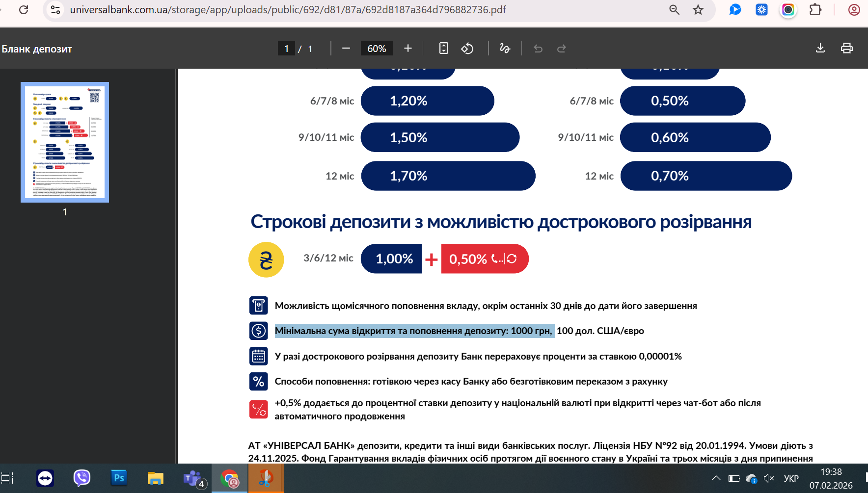Print the PDF document

pyautogui.click(x=847, y=48)
